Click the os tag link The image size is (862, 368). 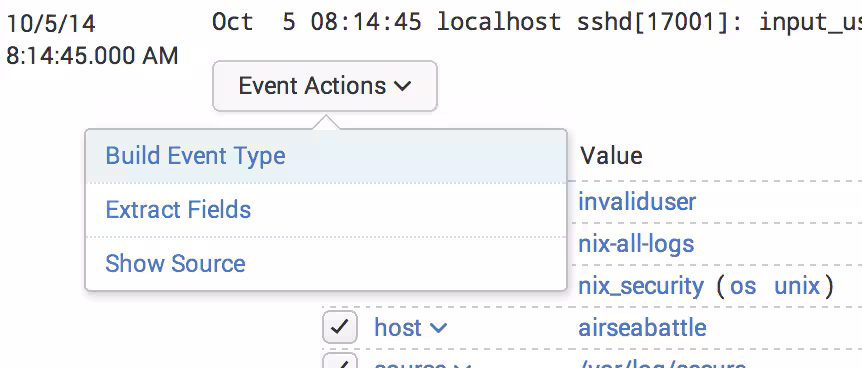coord(743,287)
